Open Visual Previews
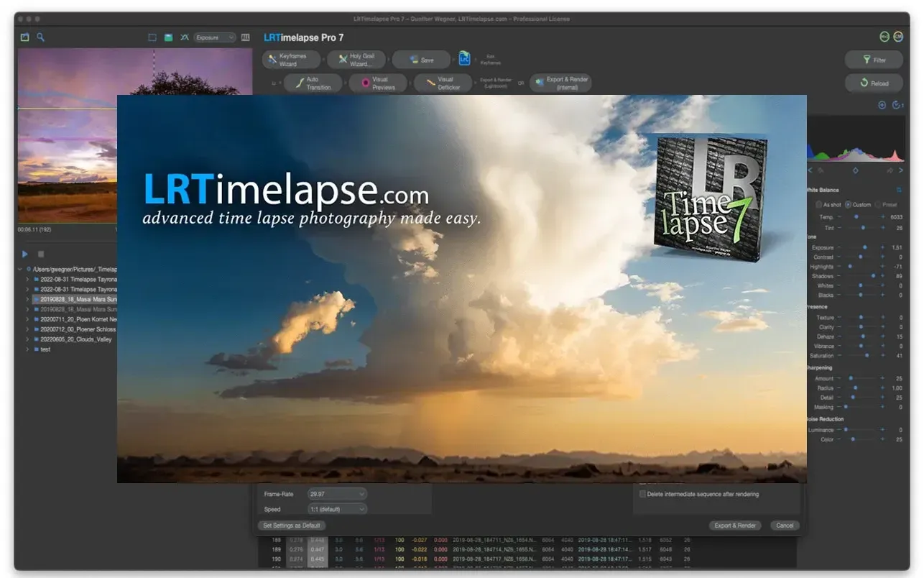924x578 pixels. pos(379,83)
